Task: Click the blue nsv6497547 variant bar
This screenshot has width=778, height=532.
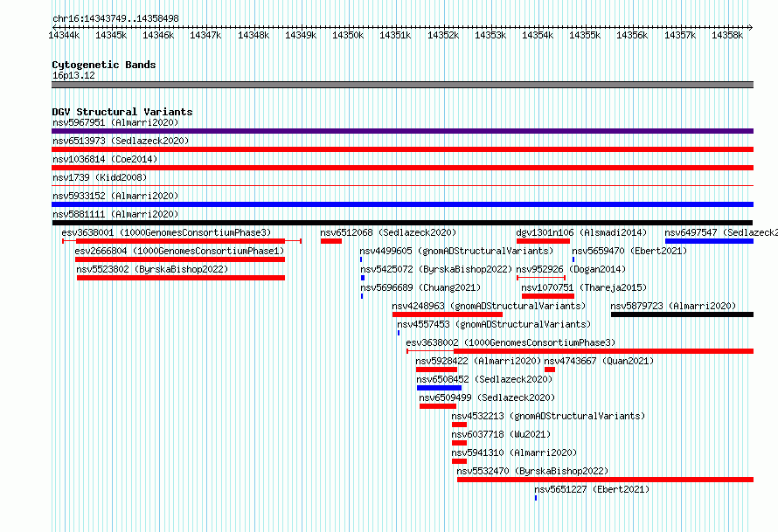Action: [x=710, y=241]
